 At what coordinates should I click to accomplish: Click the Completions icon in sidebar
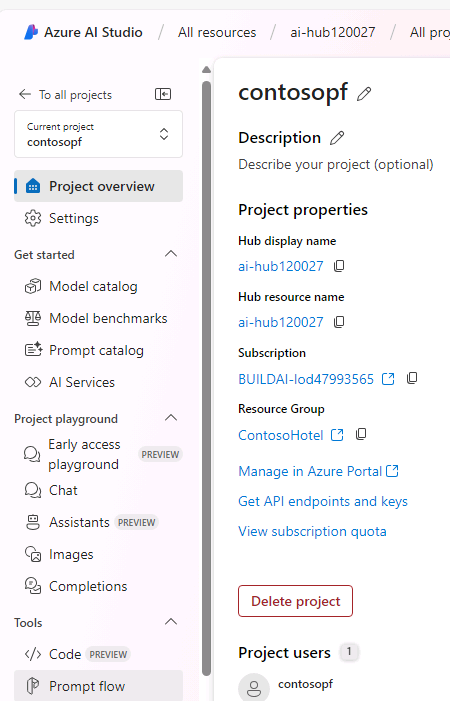point(33,586)
